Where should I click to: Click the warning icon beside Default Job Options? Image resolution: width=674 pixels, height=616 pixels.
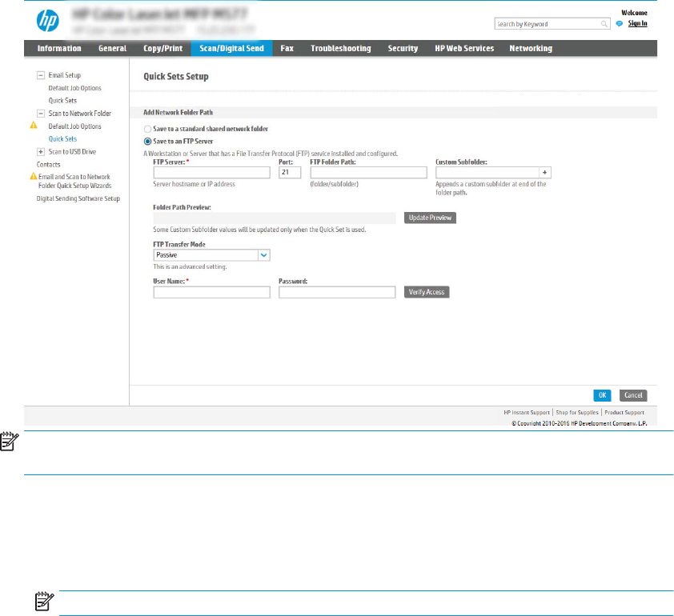click(x=34, y=126)
